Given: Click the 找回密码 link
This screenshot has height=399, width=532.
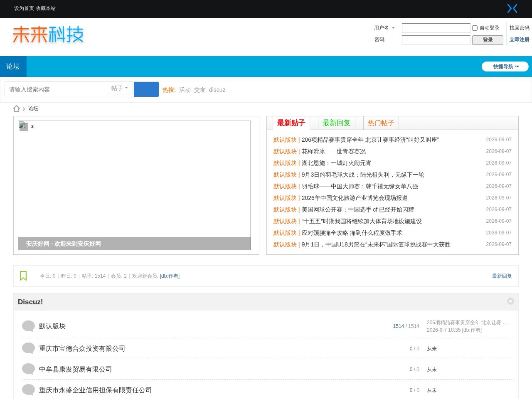Looking at the screenshot, I should pos(520,28).
